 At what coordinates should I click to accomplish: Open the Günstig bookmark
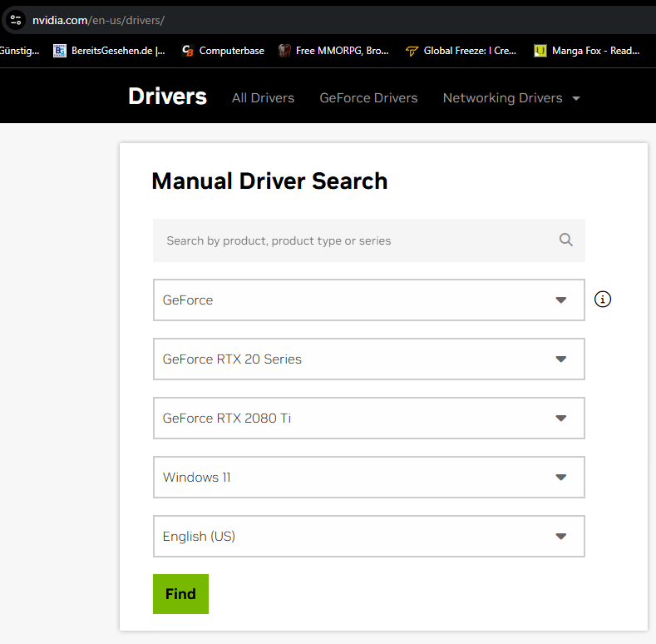click(x=19, y=51)
